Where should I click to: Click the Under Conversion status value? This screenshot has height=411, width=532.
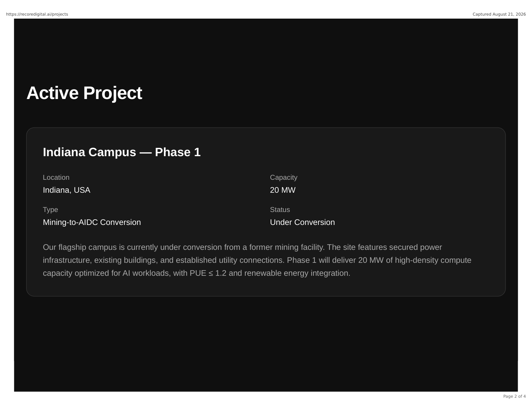pyautogui.click(x=302, y=222)
